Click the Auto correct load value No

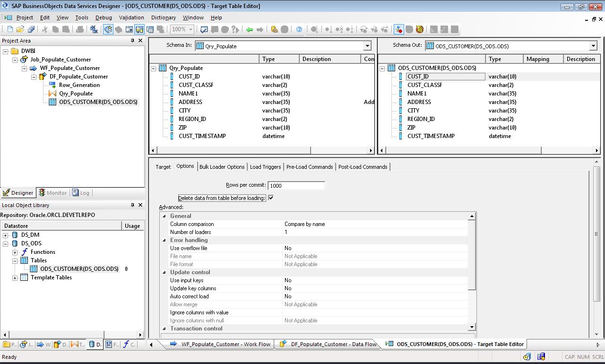288,296
